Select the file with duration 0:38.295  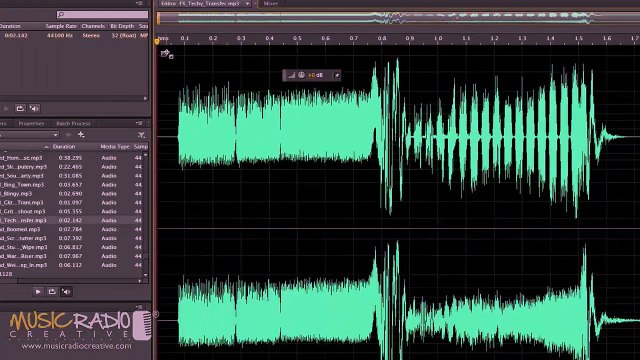(x=71, y=158)
